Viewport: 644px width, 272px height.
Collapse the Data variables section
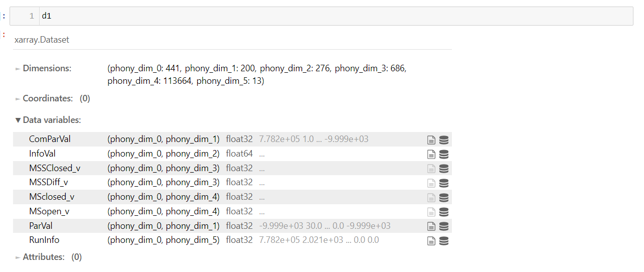tap(48, 120)
